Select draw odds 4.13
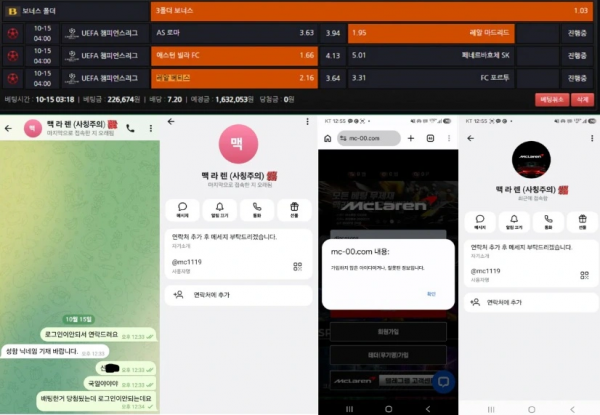The height and width of the screenshot is (415, 600). 333,56
